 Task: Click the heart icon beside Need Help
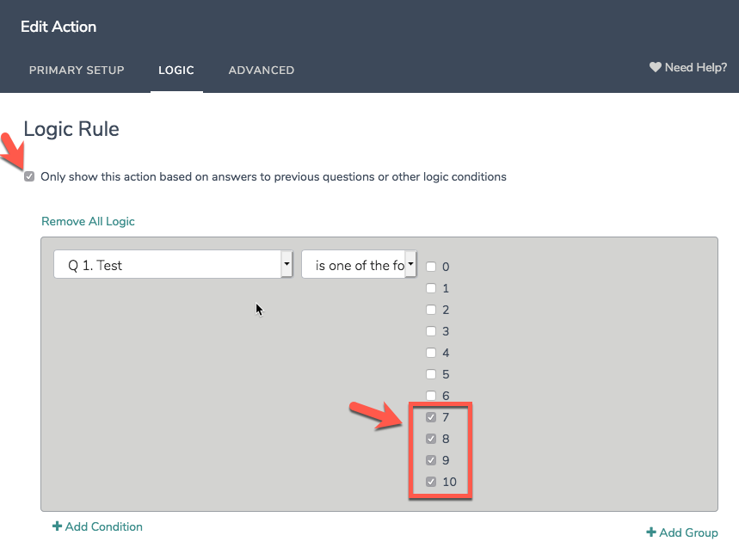[655, 67]
